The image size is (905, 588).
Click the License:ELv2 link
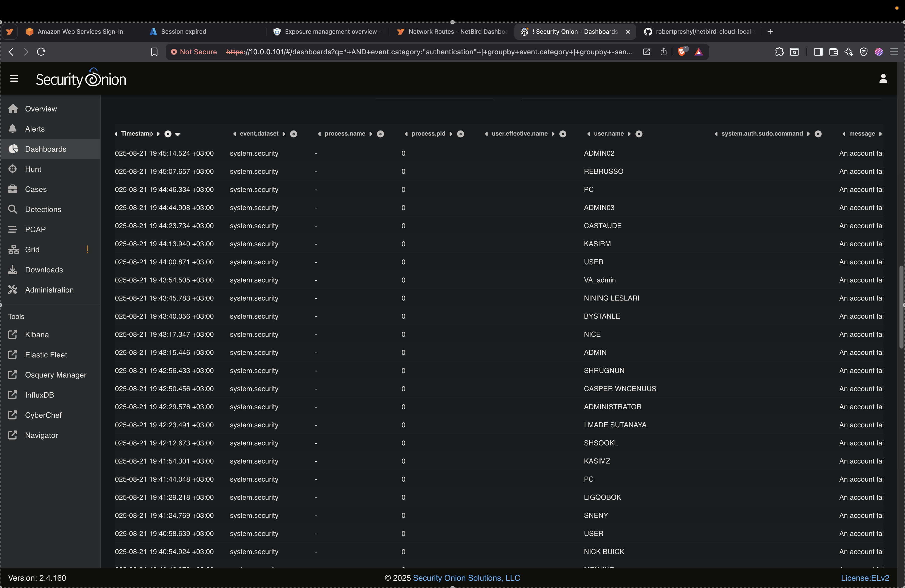[865, 578]
